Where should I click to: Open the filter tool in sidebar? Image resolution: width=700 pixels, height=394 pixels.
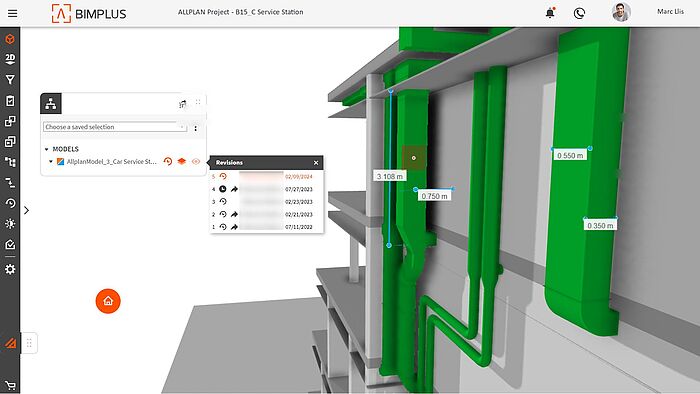click(x=10, y=80)
